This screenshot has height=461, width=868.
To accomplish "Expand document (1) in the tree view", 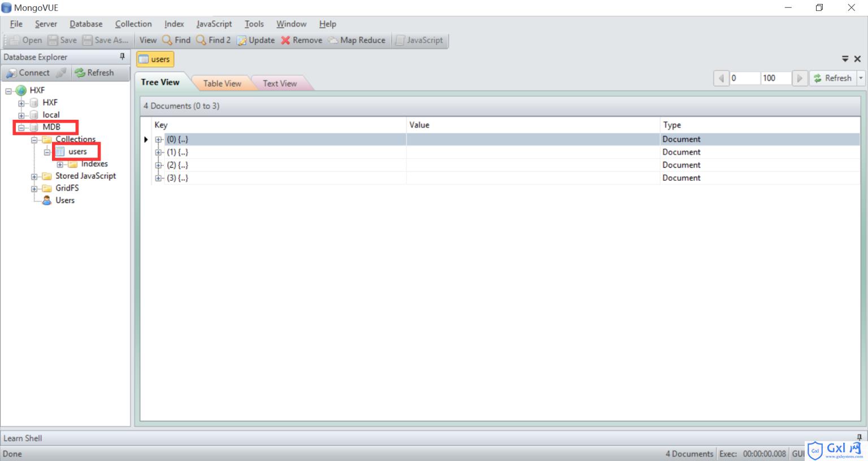I will click(159, 153).
